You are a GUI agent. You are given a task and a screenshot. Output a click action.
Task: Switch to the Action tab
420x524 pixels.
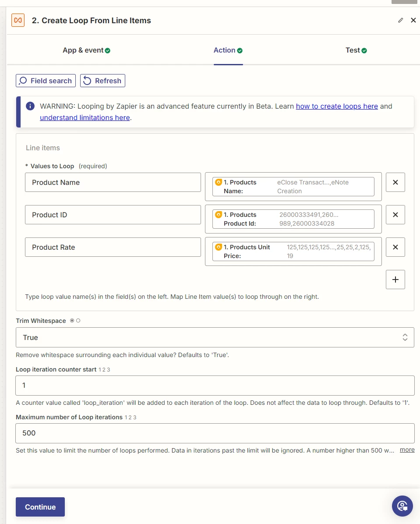(x=228, y=50)
